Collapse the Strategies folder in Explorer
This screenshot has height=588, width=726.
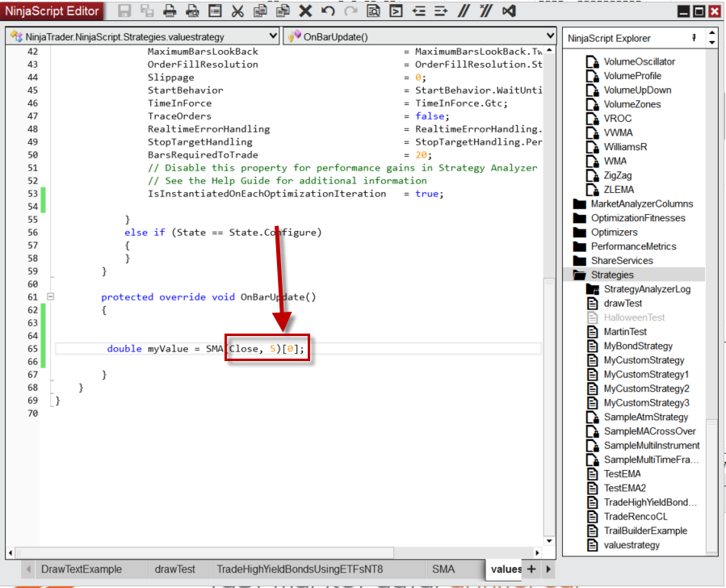tap(579, 275)
